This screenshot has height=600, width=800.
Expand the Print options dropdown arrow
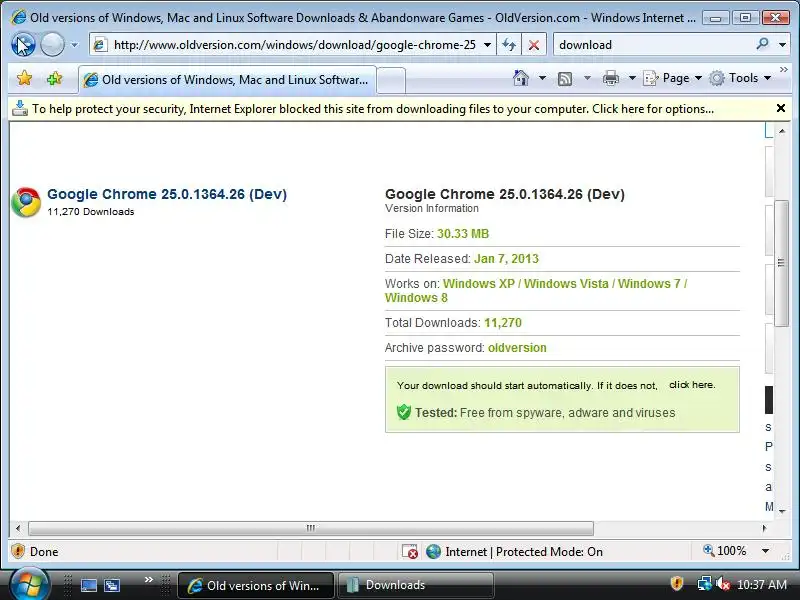632,78
